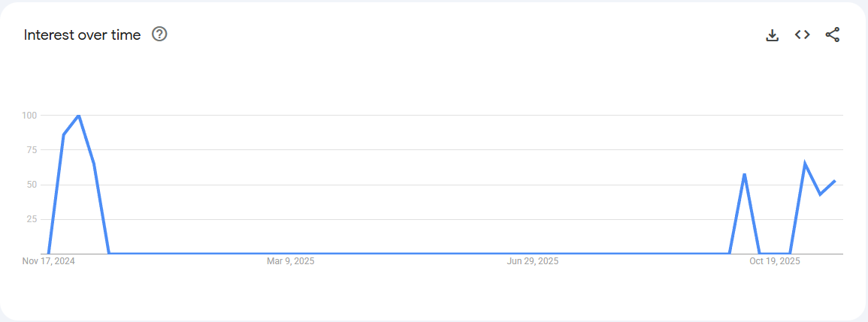
Task: Click the final data point at line's right end
Action: 834,181
